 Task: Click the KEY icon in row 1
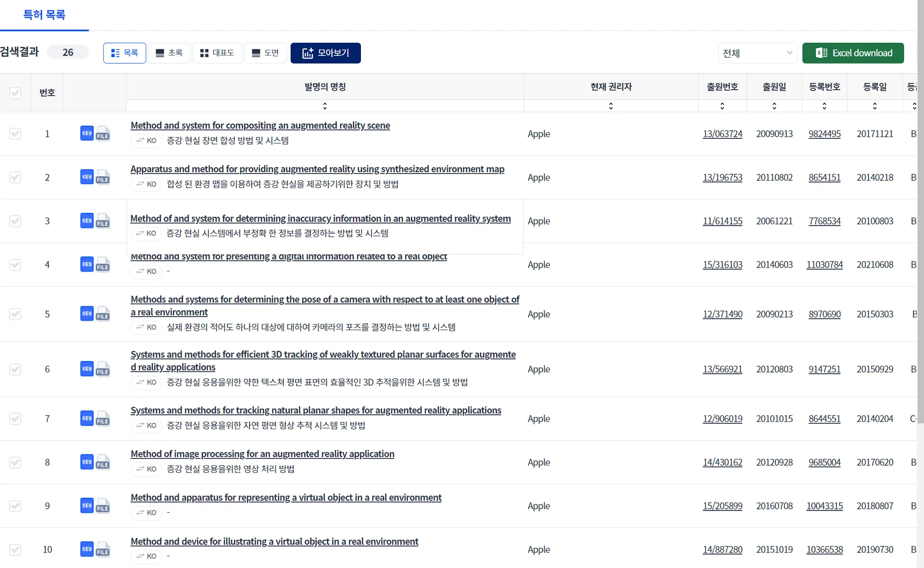click(x=87, y=133)
